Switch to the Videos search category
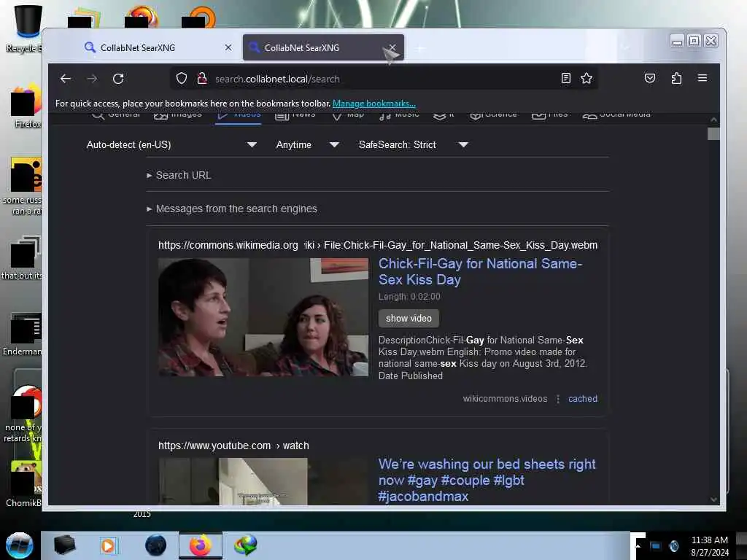Image resolution: width=747 pixels, height=560 pixels. tap(239, 115)
